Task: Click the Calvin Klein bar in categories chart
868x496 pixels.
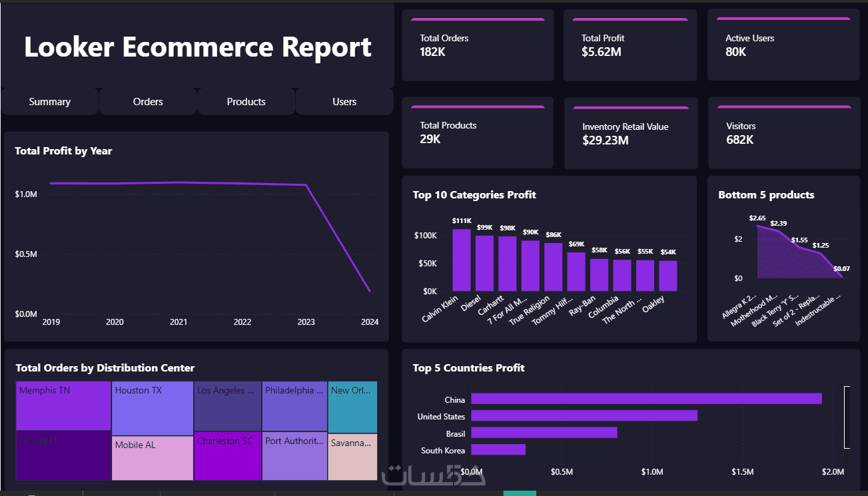Action: point(462,260)
